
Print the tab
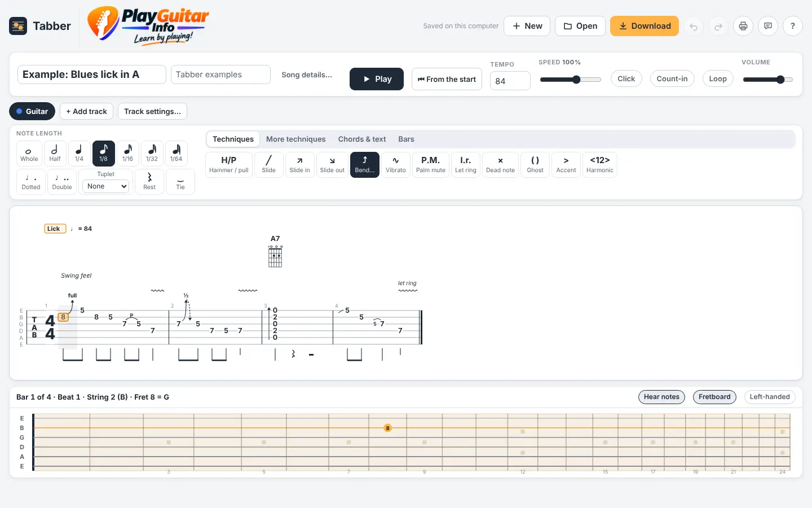click(x=743, y=26)
